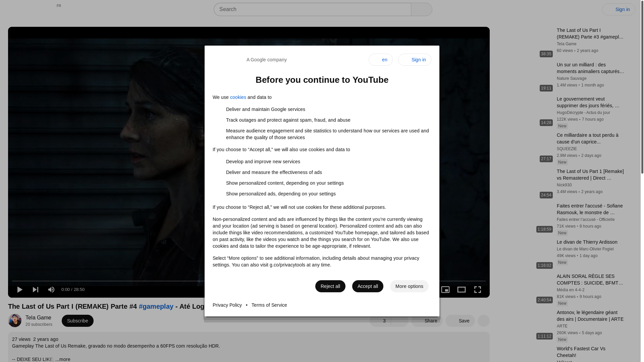
Task: Switch to theater mode
Action: [462, 290]
